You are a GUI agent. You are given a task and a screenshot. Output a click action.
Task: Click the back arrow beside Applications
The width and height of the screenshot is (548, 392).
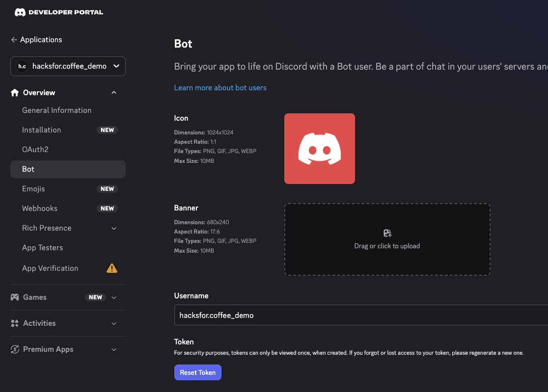(14, 40)
